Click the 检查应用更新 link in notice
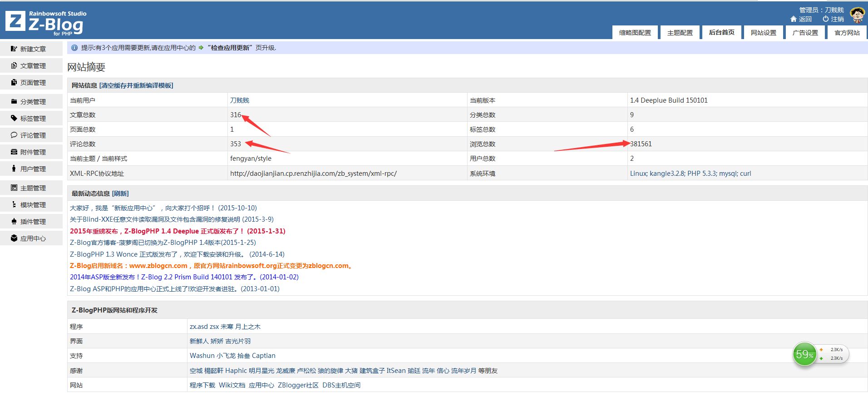Viewport: 868px width, 397px height. 230,48
